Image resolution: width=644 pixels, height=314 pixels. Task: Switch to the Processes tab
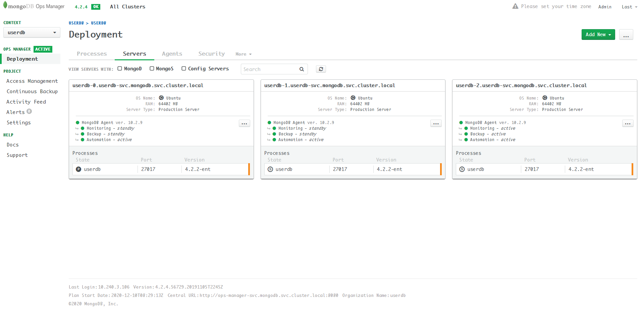pyautogui.click(x=92, y=54)
